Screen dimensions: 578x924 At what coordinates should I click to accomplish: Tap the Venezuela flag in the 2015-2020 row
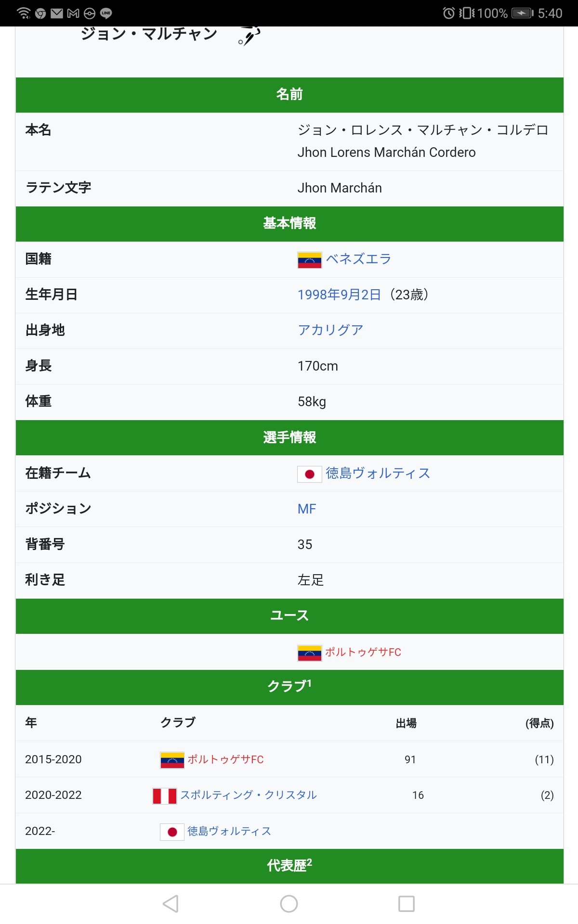[x=172, y=760]
